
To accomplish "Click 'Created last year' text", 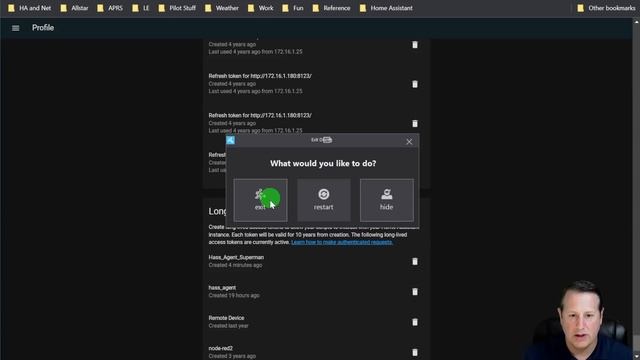I will pyautogui.click(x=228, y=326).
